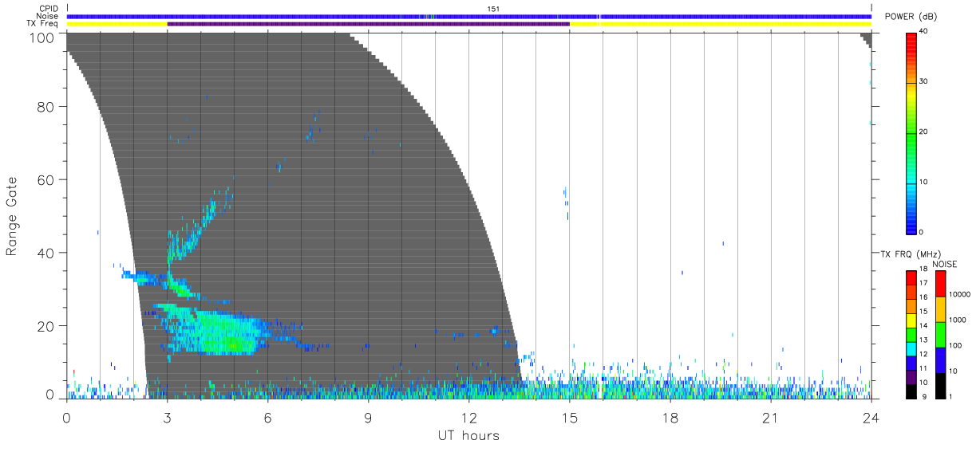The height and width of the screenshot is (452, 980).
Task: Click the "24" tick on the UT hours axis
Action: [871, 418]
